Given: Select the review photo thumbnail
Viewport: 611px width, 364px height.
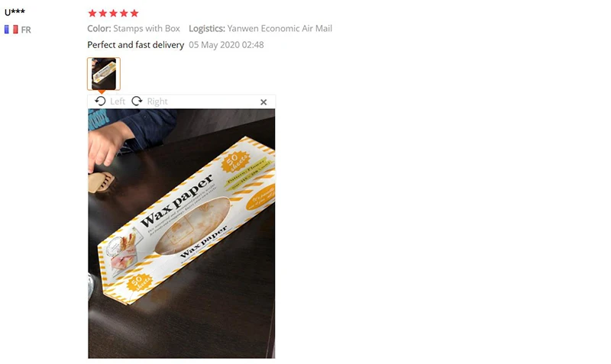Looking at the screenshot, I should point(104,74).
